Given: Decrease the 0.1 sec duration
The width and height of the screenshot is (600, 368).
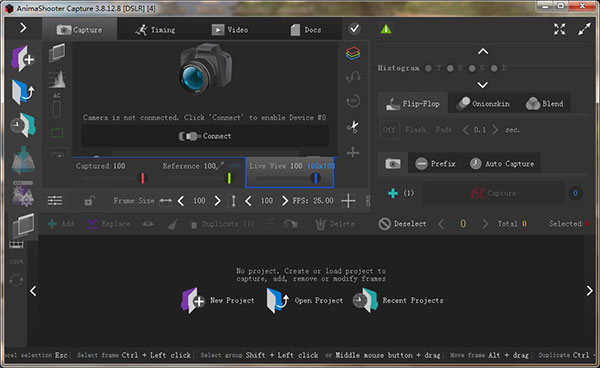Looking at the screenshot, I should click(465, 130).
